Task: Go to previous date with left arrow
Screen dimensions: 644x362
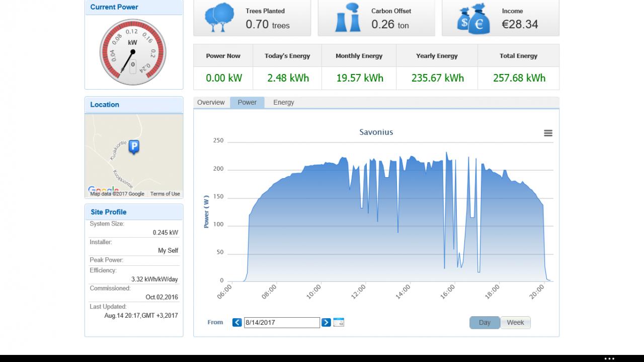Action: pyautogui.click(x=237, y=322)
